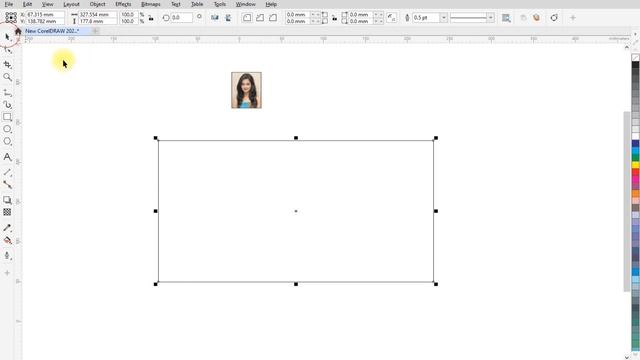The height and width of the screenshot is (360, 640).
Task: Add a new document tab
Action: point(95,31)
